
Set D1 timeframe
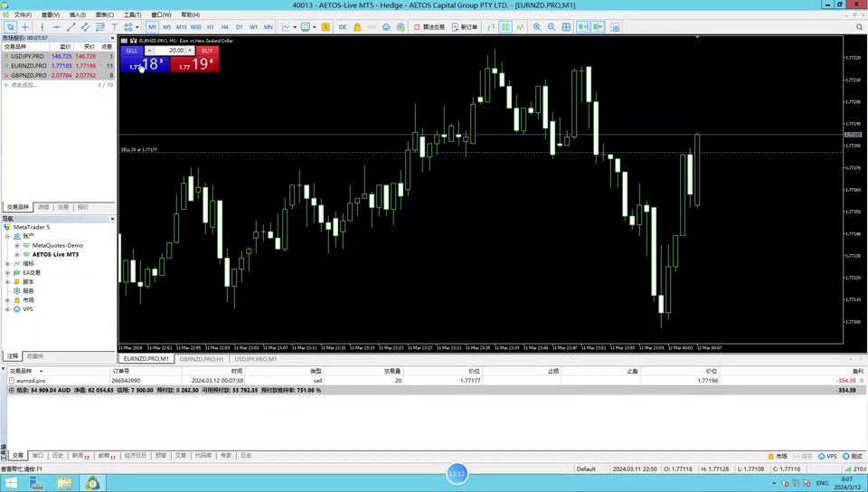click(x=239, y=27)
